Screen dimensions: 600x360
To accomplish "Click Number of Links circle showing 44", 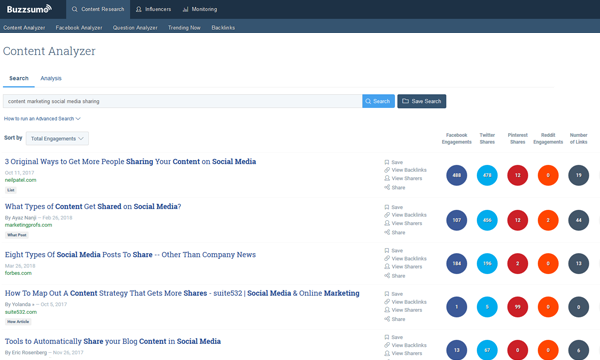I will pos(579,220).
